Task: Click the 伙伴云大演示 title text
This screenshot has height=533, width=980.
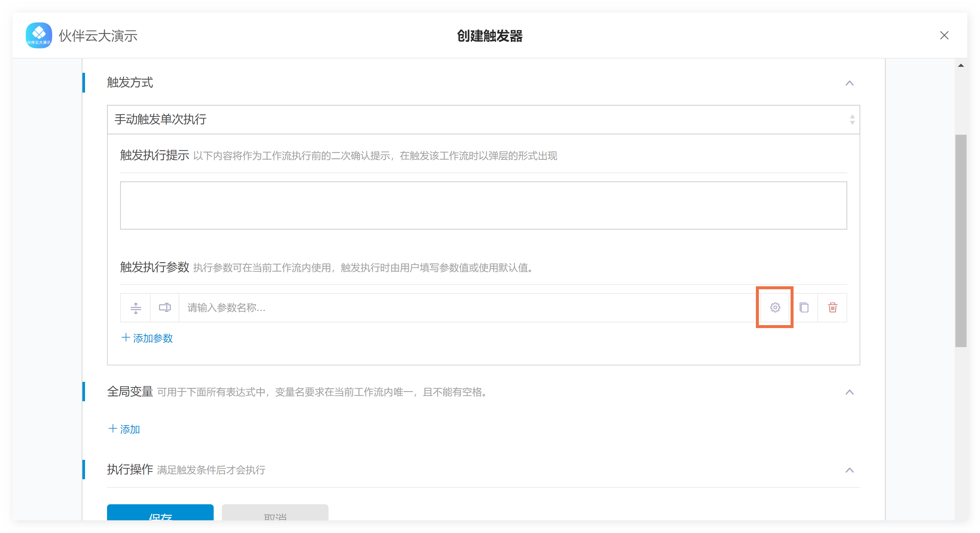Action: (x=98, y=35)
